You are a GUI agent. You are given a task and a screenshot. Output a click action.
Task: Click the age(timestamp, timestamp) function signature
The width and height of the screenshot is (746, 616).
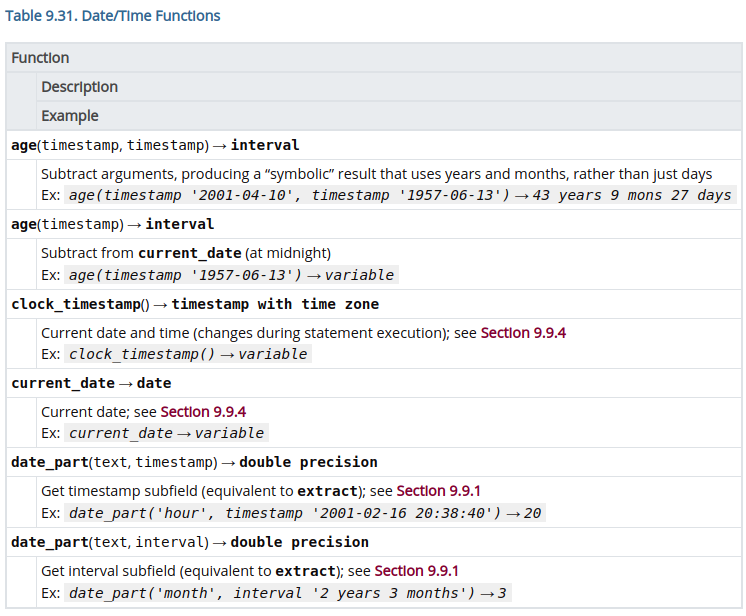pos(155,145)
